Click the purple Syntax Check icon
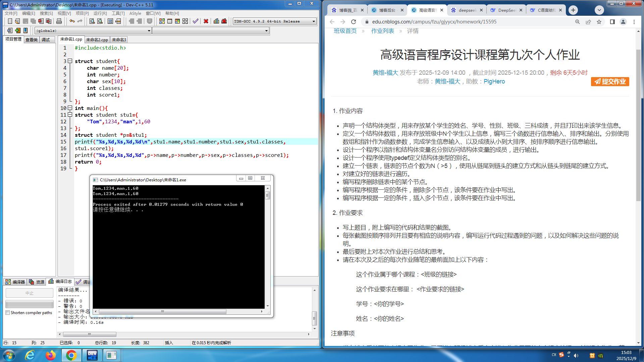 click(196, 21)
